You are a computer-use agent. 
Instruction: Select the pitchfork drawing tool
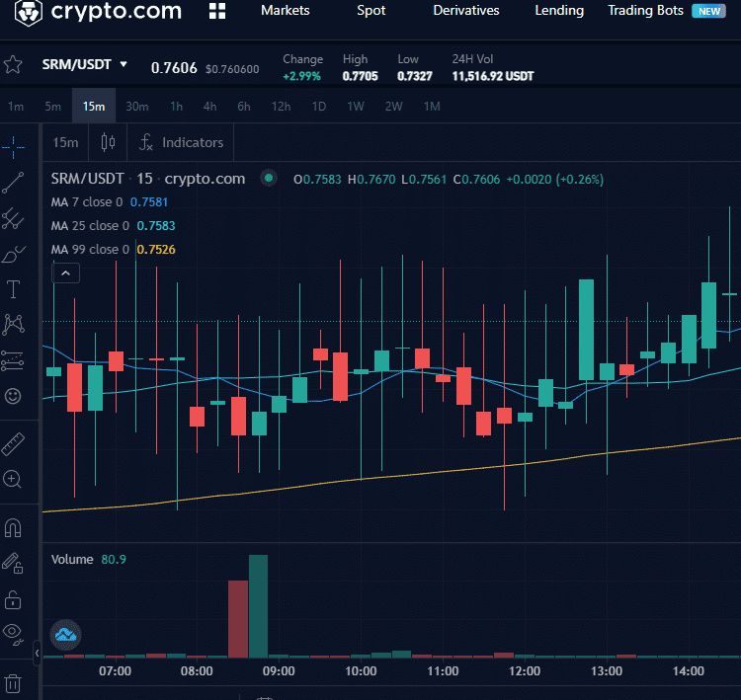coord(13,218)
